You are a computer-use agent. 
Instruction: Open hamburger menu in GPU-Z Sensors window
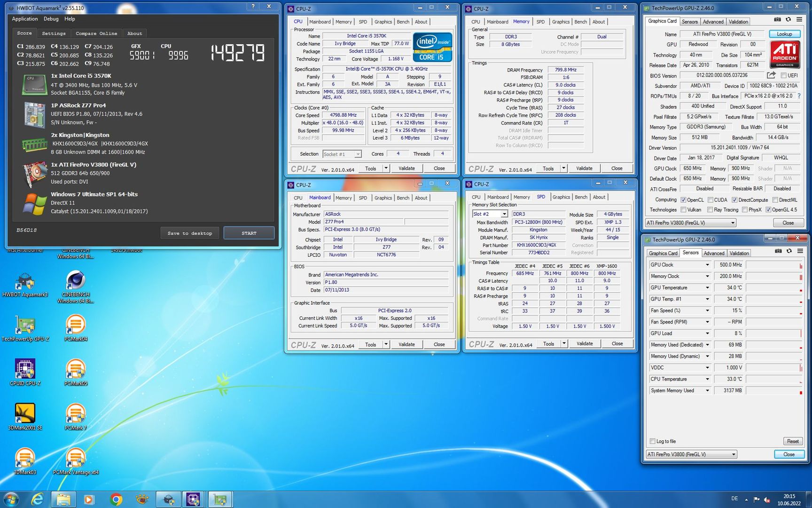click(800, 251)
